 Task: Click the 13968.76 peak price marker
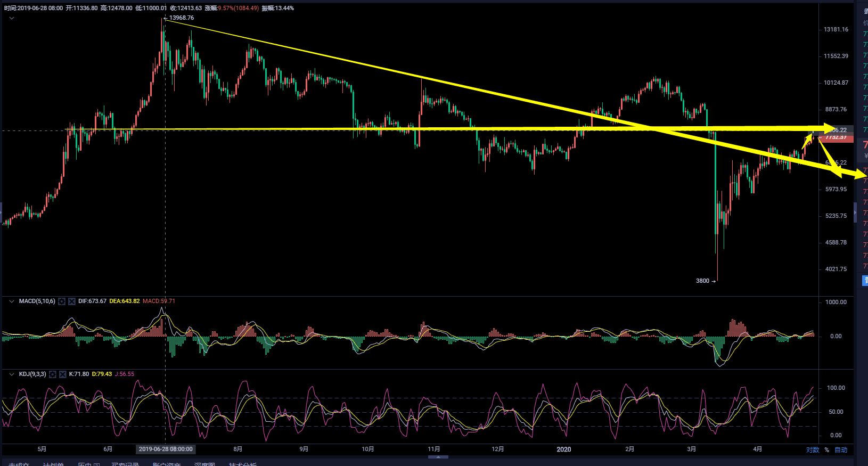tap(181, 18)
